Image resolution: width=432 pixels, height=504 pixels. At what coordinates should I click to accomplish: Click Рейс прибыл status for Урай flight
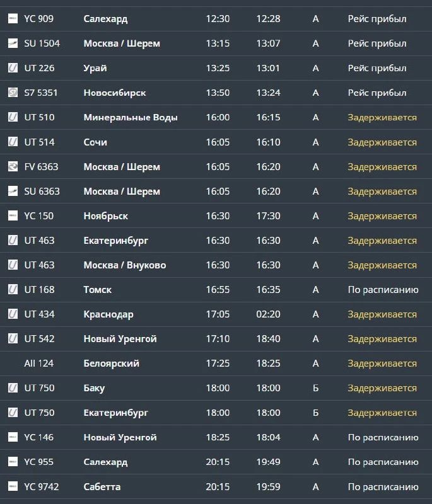(377, 68)
